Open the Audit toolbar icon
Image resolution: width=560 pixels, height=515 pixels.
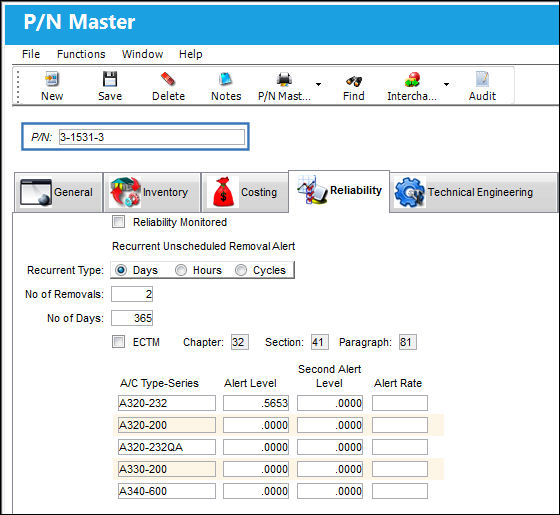coord(482,79)
